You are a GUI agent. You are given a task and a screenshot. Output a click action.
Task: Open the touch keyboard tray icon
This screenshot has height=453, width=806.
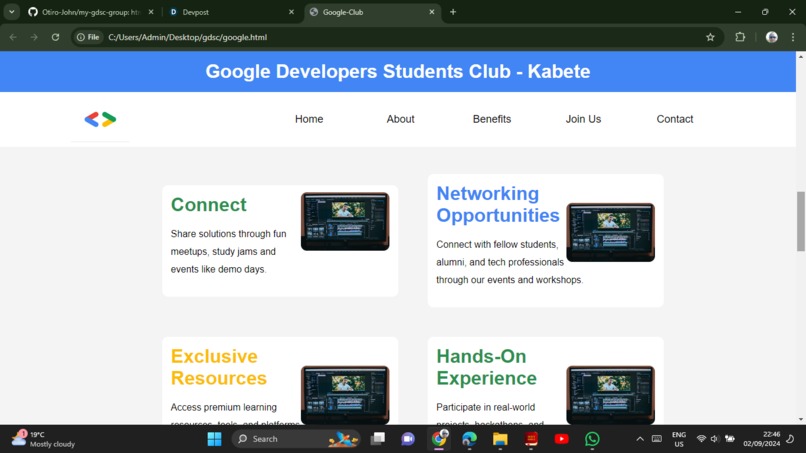tap(656, 439)
